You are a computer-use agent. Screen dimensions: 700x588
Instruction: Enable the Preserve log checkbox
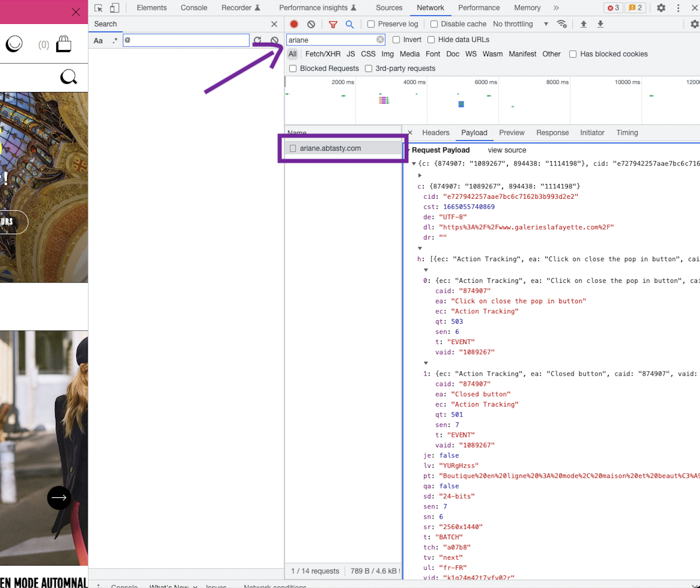click(x=371, y=24)
